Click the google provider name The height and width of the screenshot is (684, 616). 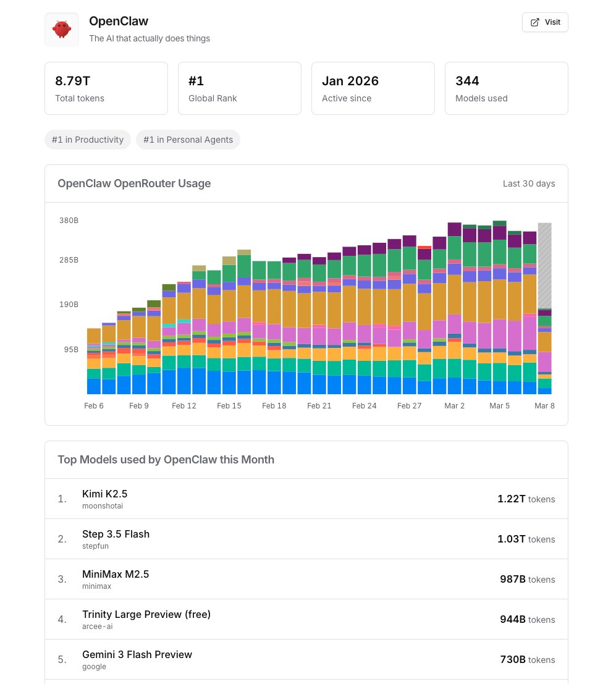(94, 667)
